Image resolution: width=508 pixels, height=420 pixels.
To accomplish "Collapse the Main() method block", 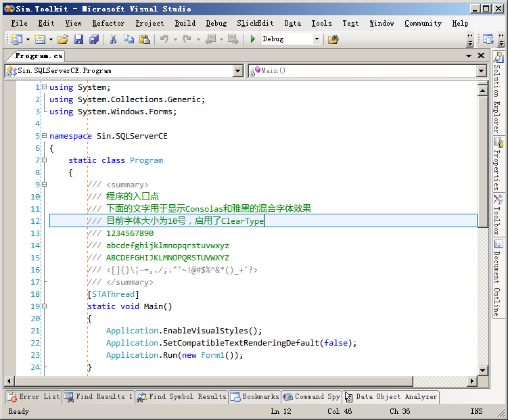I will 44,306.
